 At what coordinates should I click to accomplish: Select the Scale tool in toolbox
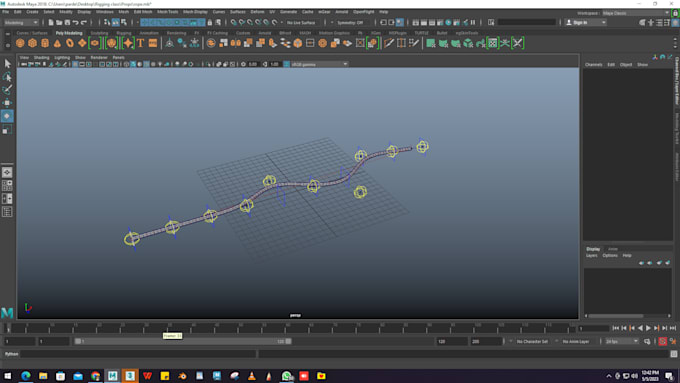pyautogui.click(x=7, y=129)
